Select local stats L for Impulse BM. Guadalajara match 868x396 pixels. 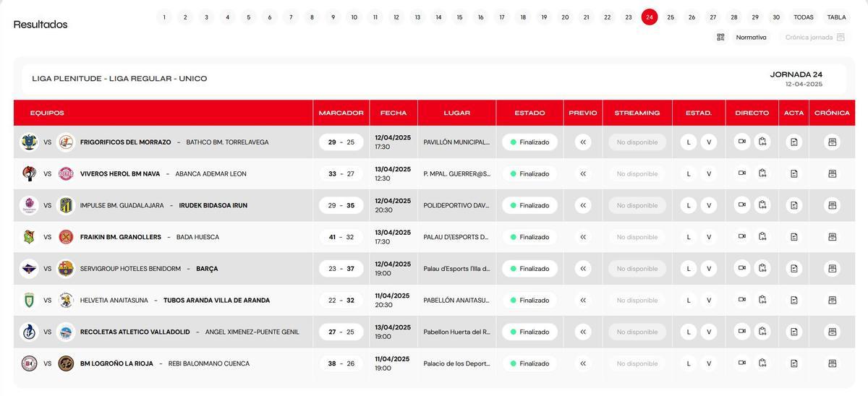pyautogui.click(x=689, y=205)
